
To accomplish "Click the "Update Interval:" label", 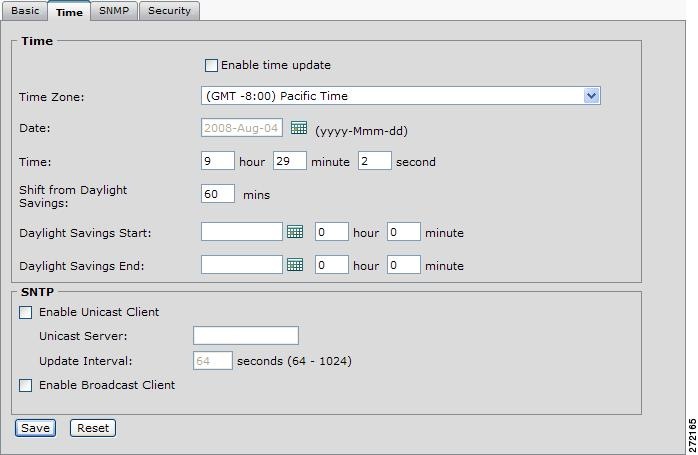I will pos(86,361).
